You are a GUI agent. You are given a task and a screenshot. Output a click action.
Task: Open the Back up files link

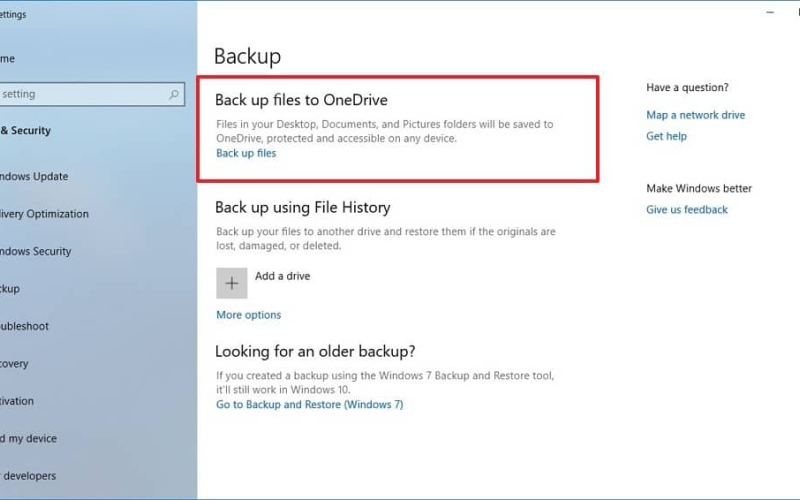246,153
